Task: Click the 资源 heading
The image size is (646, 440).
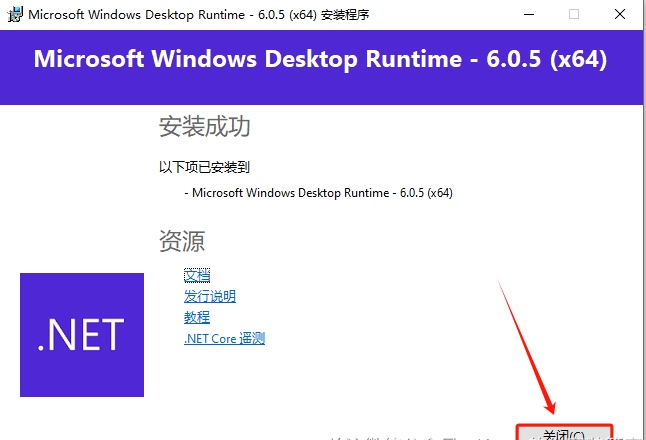Action: (x=182, y=241)
